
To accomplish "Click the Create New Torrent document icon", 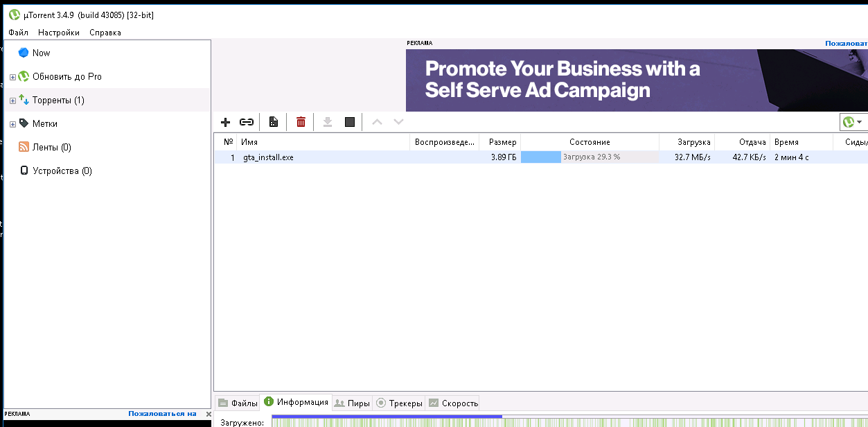I will (x=274, y=122).
